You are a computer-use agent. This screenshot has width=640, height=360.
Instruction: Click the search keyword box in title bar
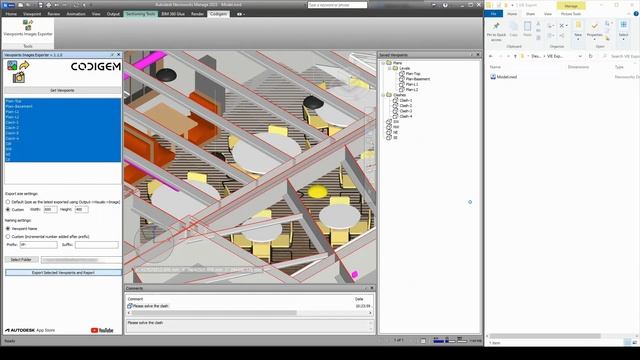[337, 5]
